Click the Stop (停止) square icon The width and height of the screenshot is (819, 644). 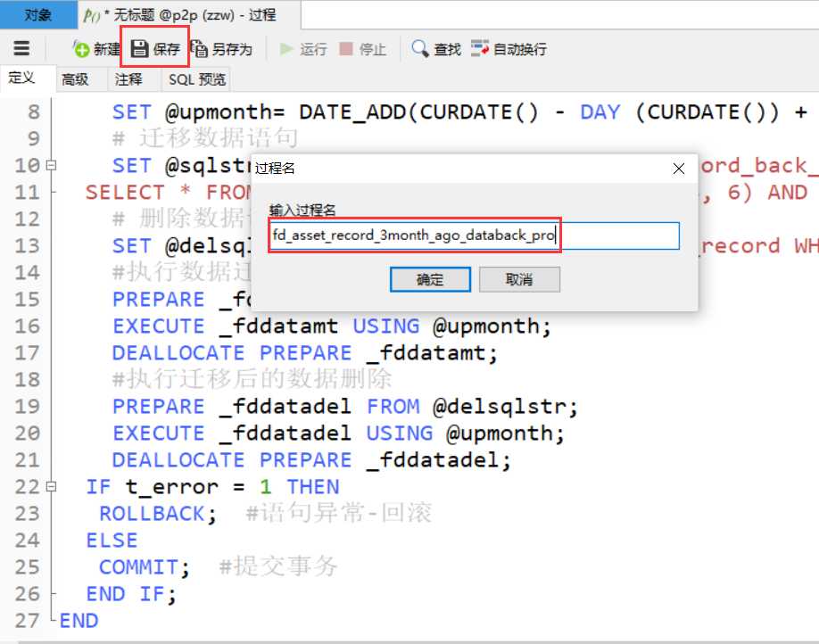click(346, 48)
